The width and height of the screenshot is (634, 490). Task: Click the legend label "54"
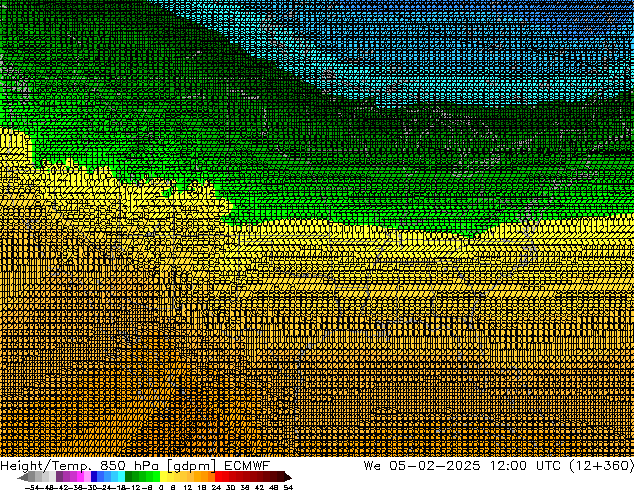(288, 487)
